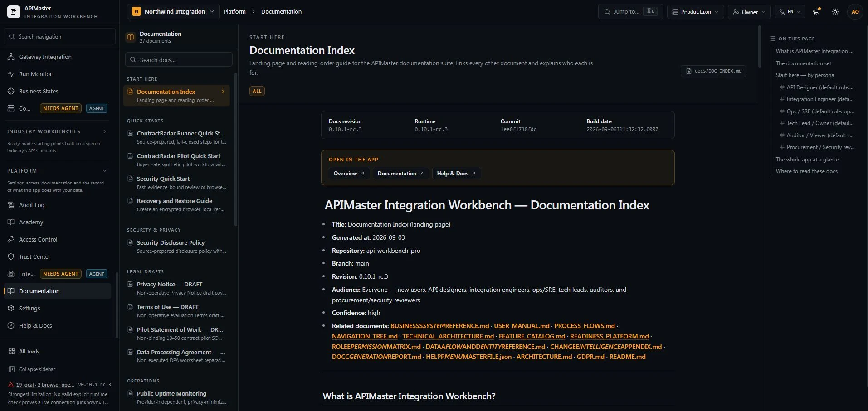
Task: Open the TECHNICAL_ARCHITECTURE.md link
Action: click(448, 336)
